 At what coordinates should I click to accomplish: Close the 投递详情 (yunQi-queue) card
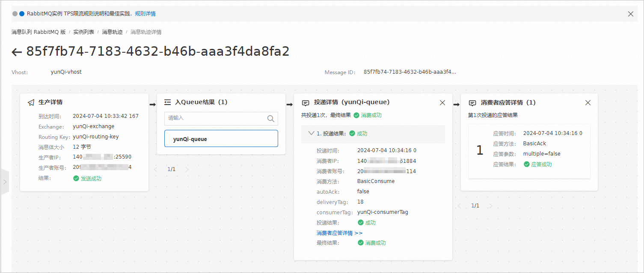click(442, 103)
